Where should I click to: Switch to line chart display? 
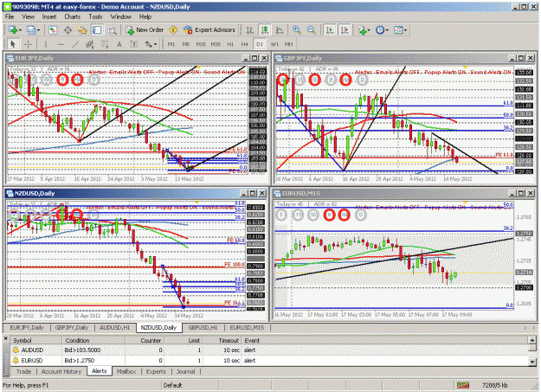280,30
